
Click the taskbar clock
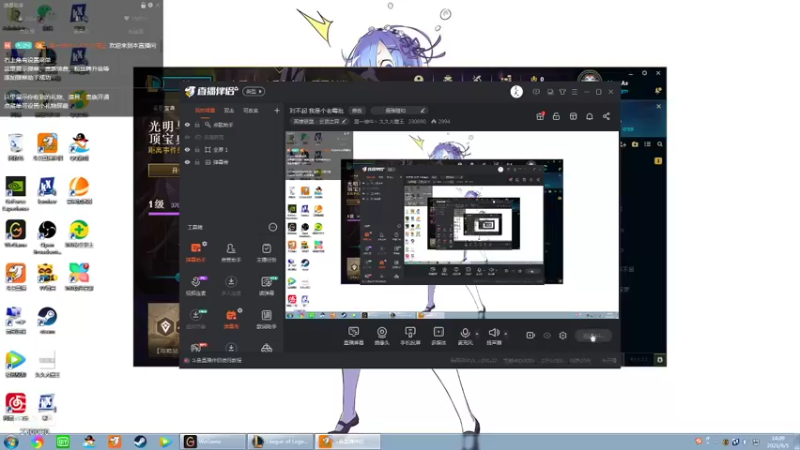tap(778, 442)
